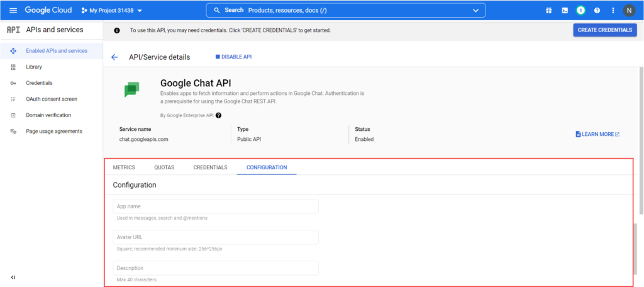The width and height of the screenshot is (644, 287).
Task: Click the App name input field
Action: [216, 206]
